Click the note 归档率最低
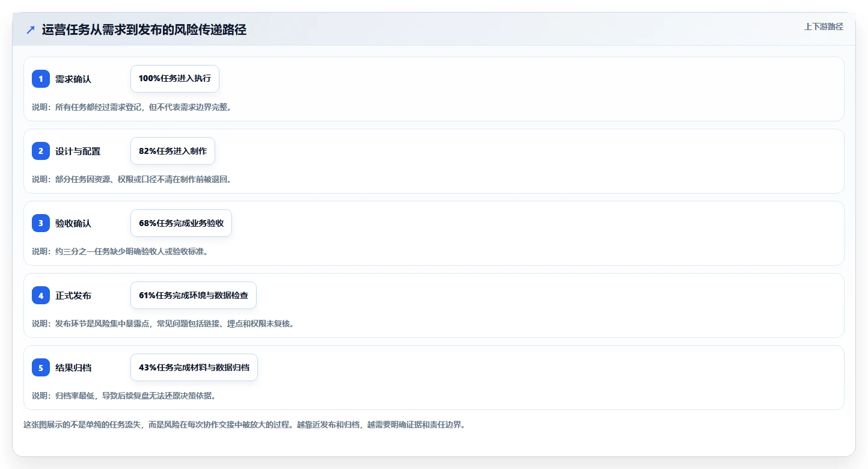Screen dimensions: 868x469 124,396
